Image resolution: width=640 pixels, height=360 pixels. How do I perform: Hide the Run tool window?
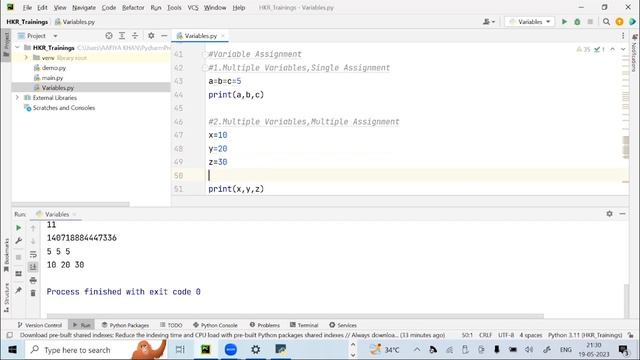point(622,214)
